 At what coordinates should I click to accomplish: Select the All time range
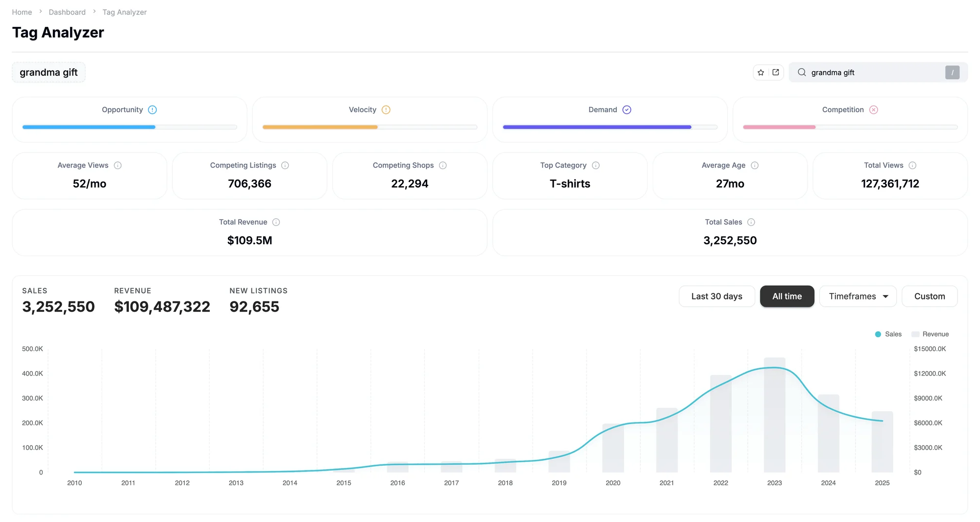point(787,297)
